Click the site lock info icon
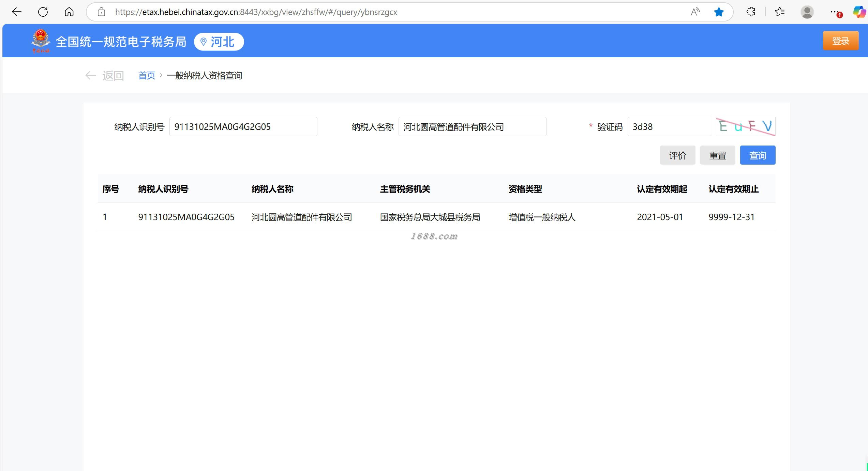 pos(101,12)
